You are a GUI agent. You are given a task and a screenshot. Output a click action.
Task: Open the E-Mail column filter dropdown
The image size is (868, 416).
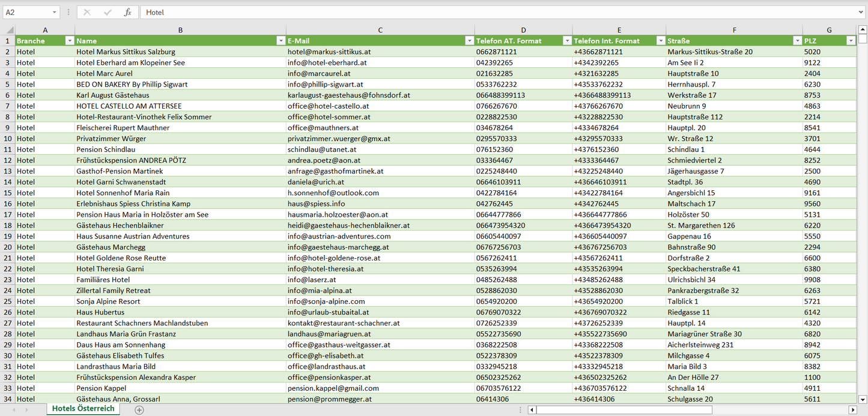pos(469,41)
